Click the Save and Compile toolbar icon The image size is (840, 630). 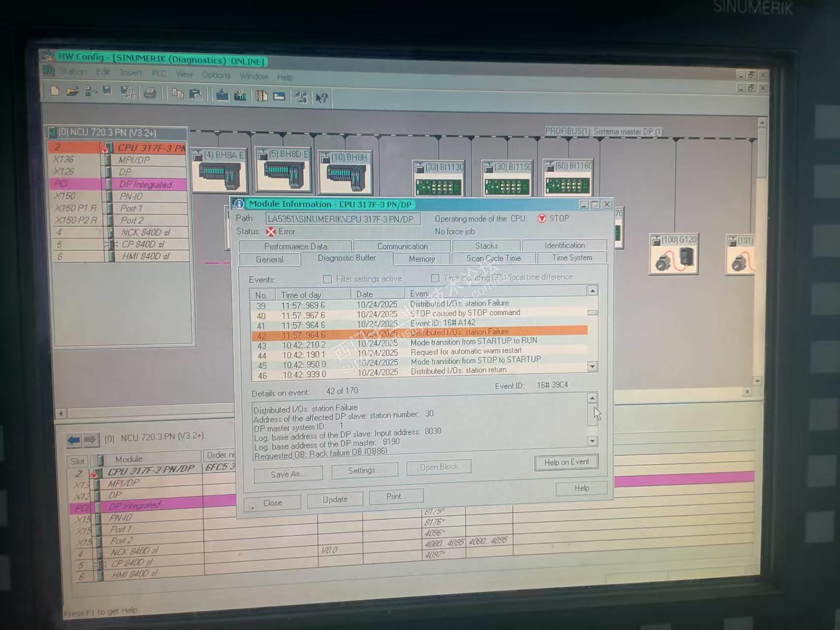128,92
